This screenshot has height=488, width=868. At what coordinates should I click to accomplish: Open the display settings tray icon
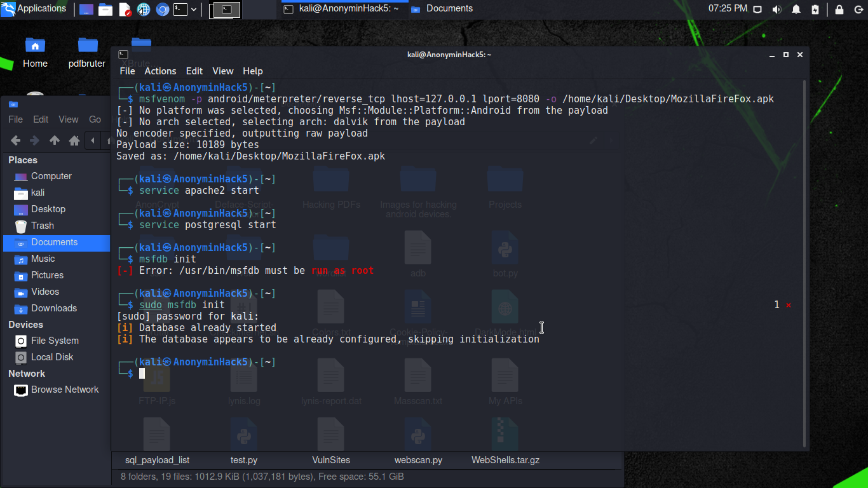click(x=757, y=9)
